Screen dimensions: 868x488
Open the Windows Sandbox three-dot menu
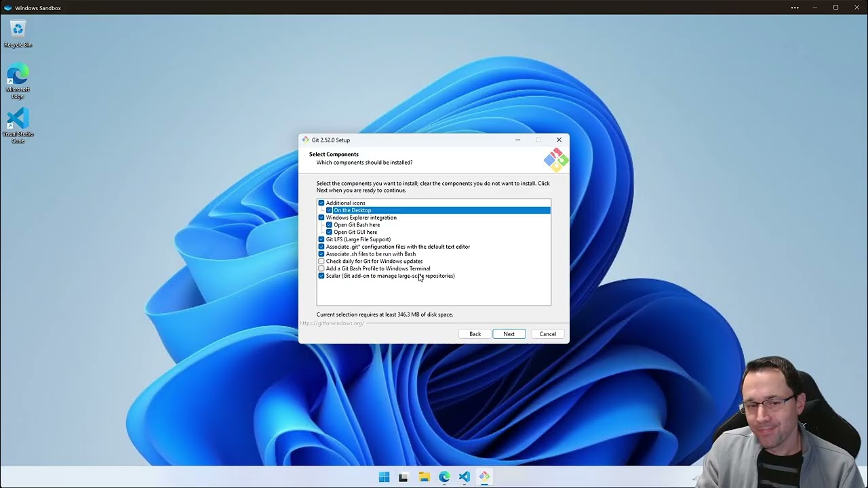tap(795, 7)
